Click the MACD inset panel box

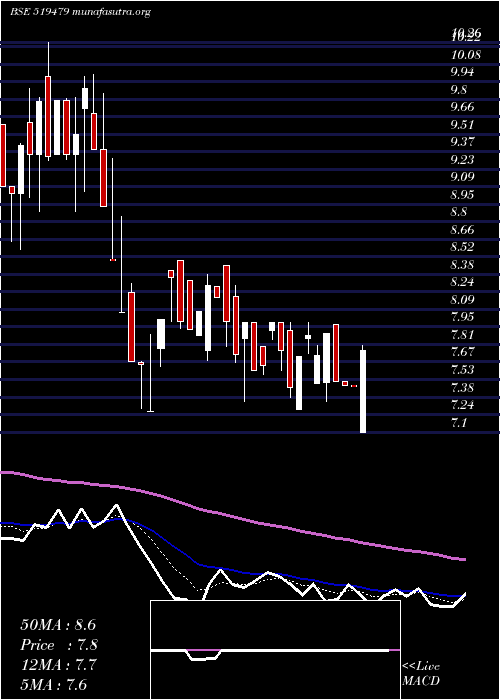pos(275,650)
